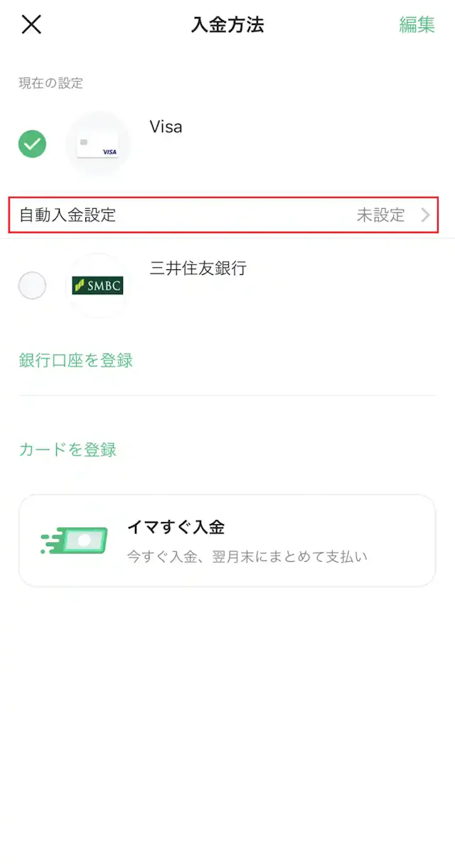This screenshot has height=868, width=455.
Task: Select the 現在の設定 section label
Action: pyautogui.click(x=48, y=83)
